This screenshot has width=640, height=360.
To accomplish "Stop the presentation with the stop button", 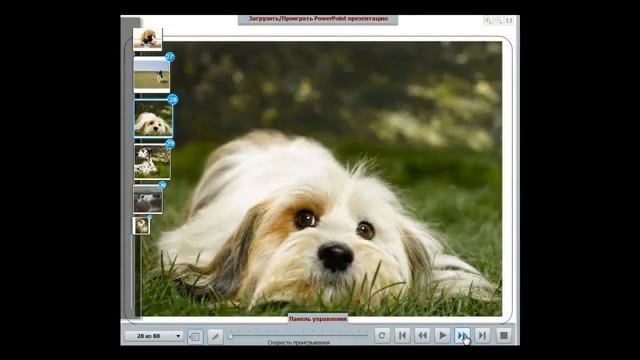I will (504, 336).
